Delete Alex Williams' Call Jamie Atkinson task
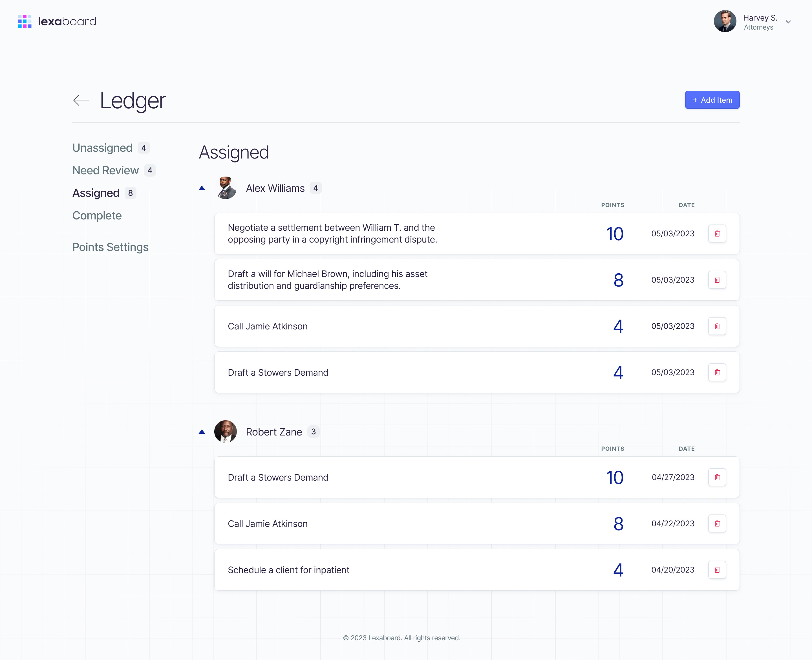The height and width of the screenshot is (660, 812). [x=717, y=326]
